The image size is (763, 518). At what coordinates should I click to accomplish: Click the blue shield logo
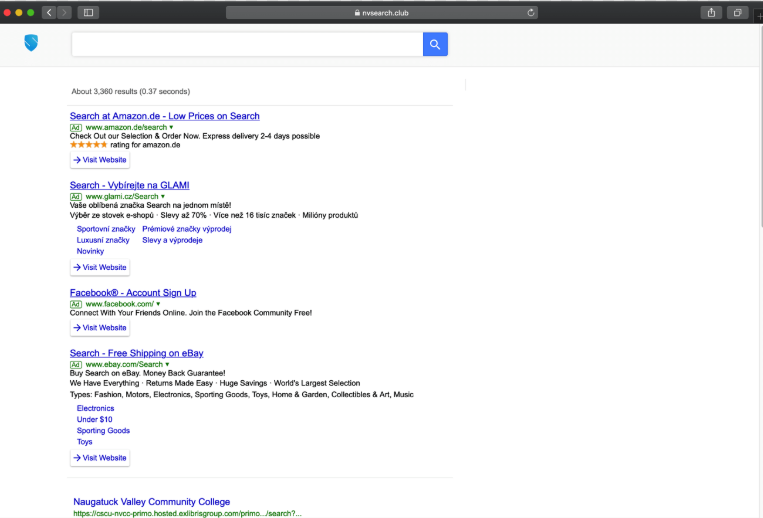coord(31,43)
